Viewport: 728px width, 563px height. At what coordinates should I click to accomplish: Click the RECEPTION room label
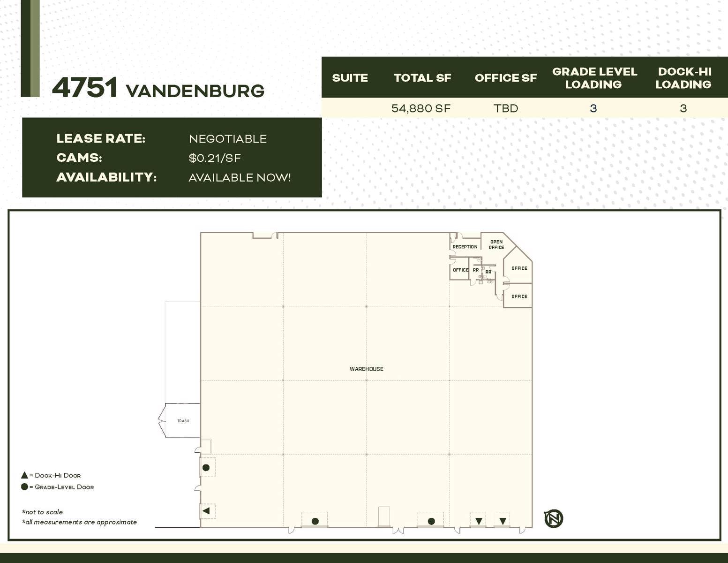(x=465, y=246)
